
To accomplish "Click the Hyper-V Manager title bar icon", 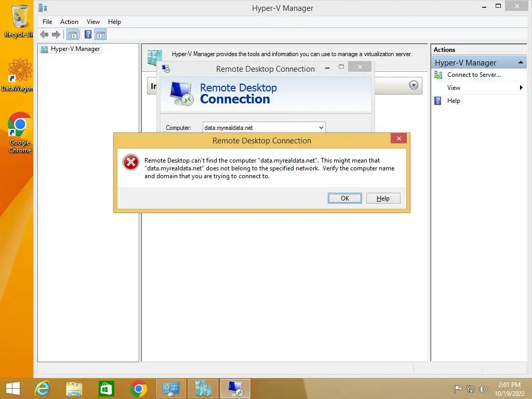I will click(43, 8).
